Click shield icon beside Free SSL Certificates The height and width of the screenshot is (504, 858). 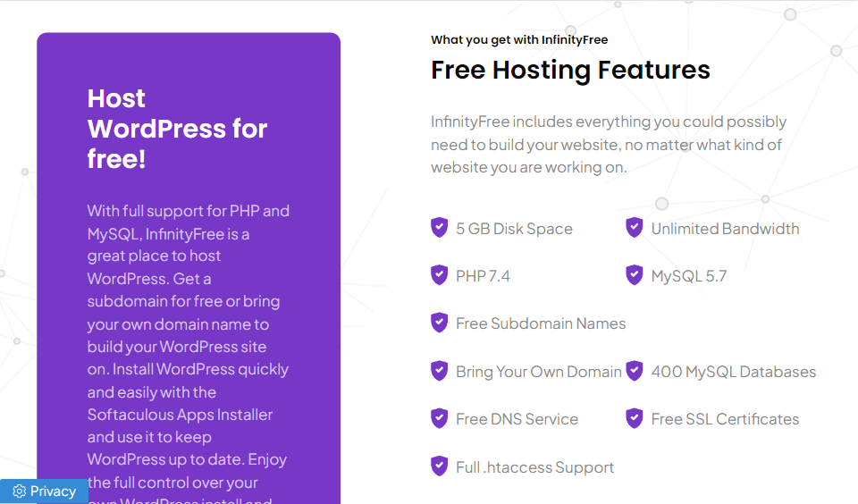(x=634, y=418)
